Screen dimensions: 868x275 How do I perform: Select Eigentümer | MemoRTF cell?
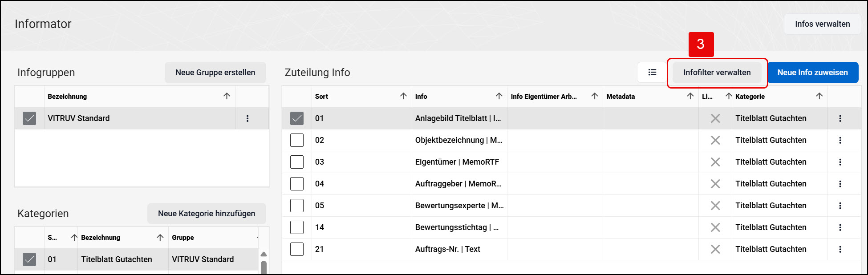pos(459,162)
